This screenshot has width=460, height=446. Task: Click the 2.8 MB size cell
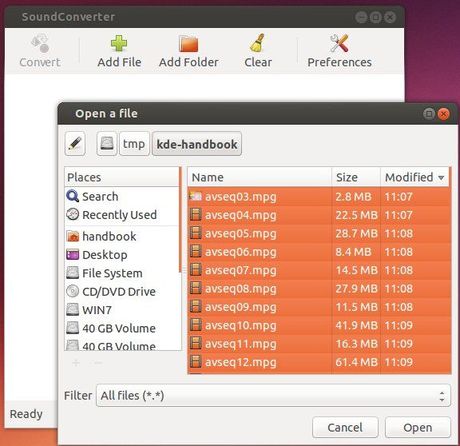(353, 196)
